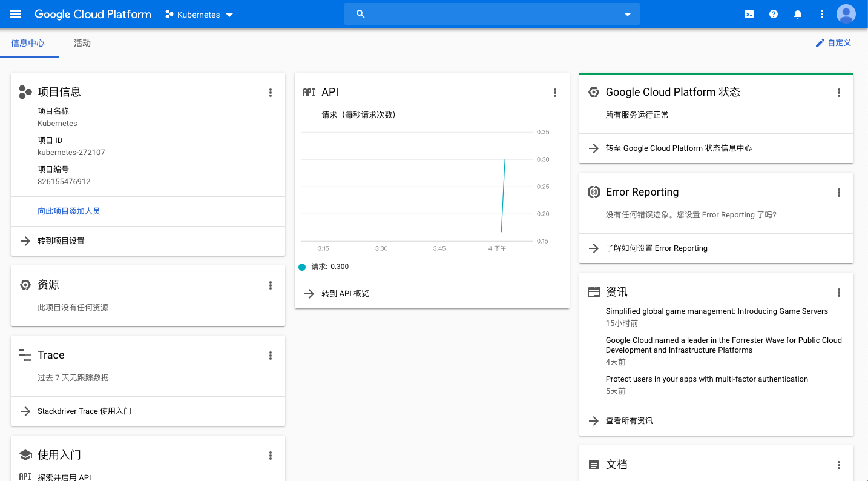Expand the search bar dropdown arrow
The width and height of the screenshot is (868, 481).
[x=628, y=15]
